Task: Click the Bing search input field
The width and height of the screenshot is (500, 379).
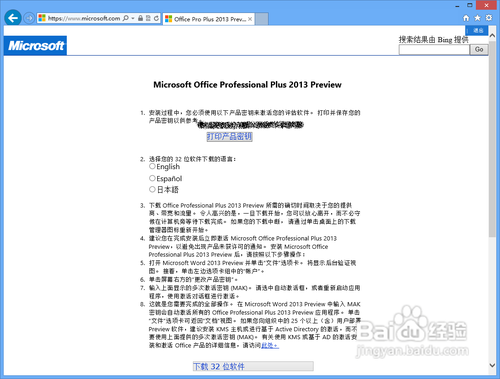Action: (434, 50)
